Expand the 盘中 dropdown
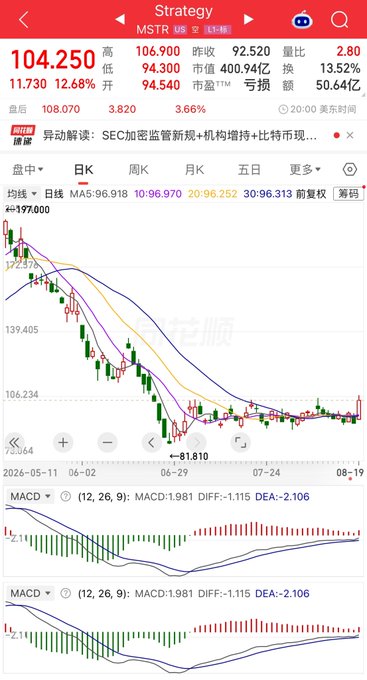This screenshot has width=367, height=680. pos(28,170)
